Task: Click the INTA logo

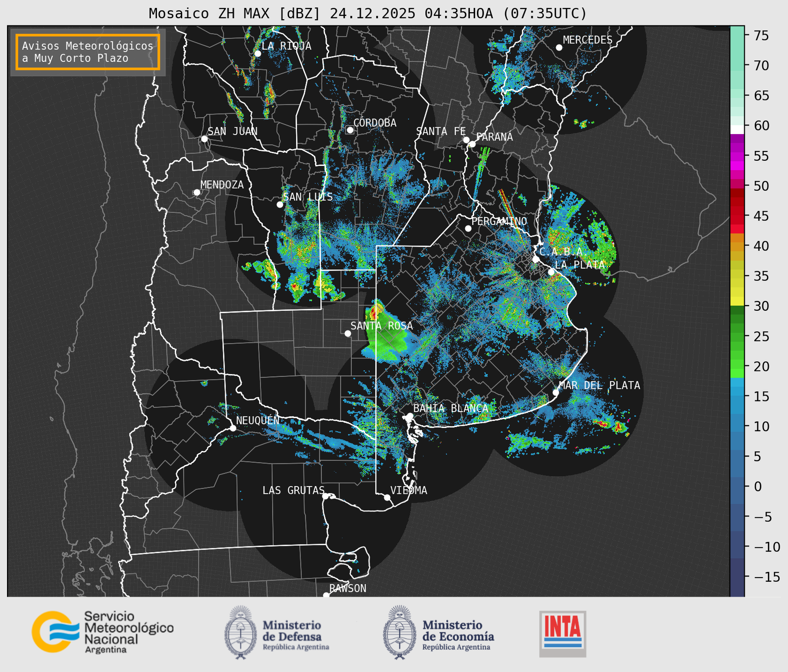Action: (x=562, y=634)
